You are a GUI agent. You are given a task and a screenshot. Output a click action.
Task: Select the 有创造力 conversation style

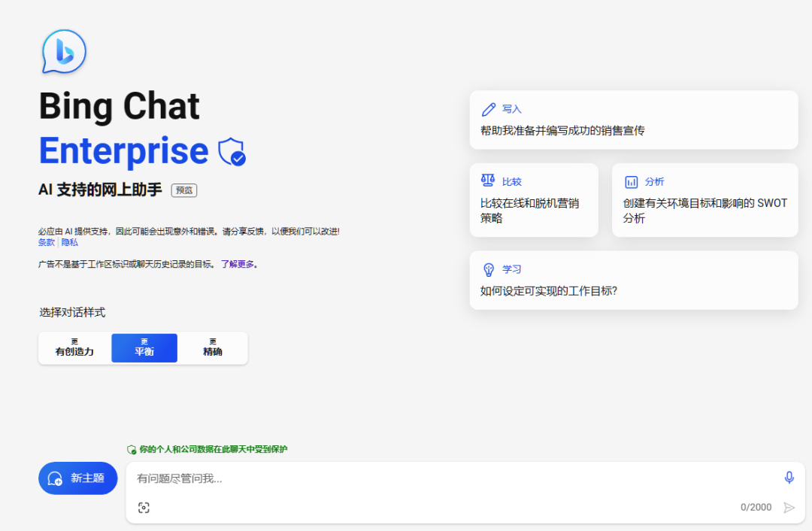74,347
